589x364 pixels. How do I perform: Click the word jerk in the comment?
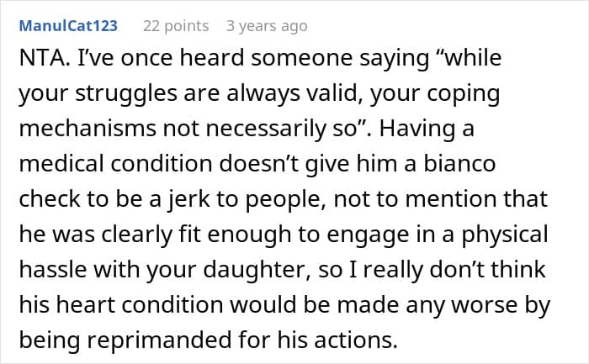(188, 199)
